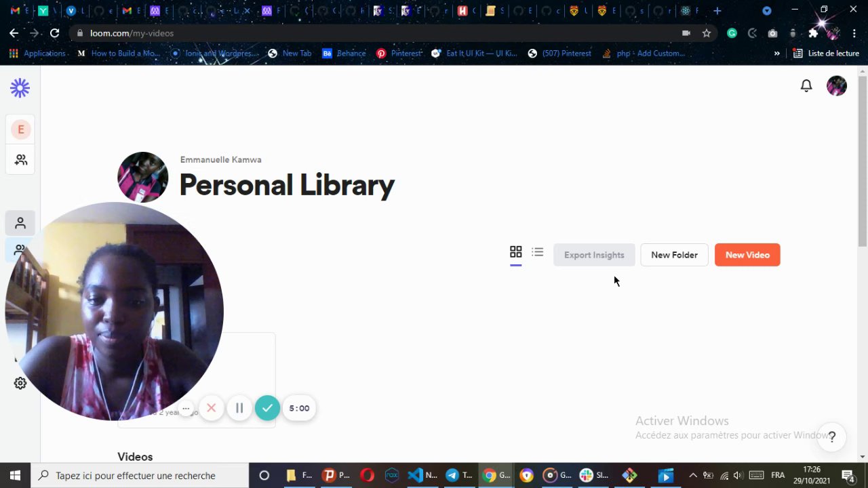Start a New Video
868x488 pixels.
pyautogui.click(x=747, y=255)
